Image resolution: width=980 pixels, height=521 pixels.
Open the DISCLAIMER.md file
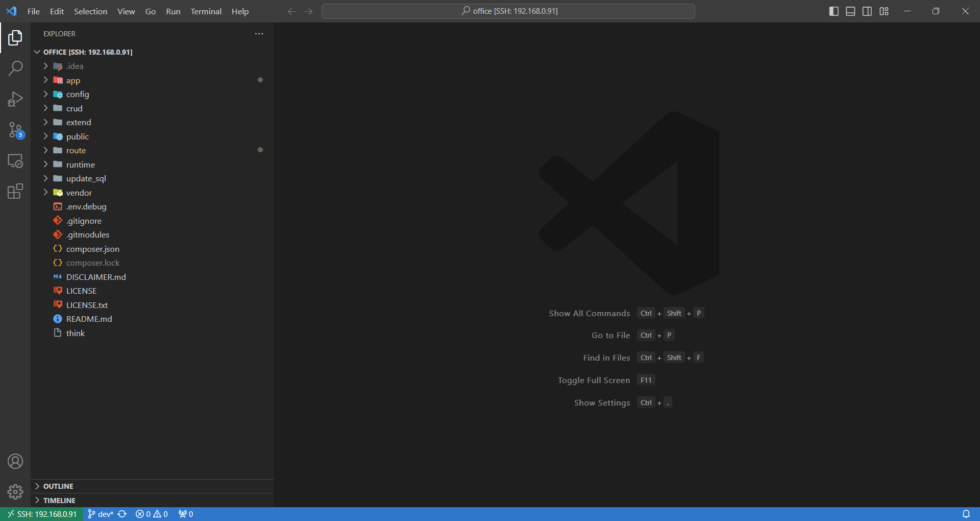point(152,277)
